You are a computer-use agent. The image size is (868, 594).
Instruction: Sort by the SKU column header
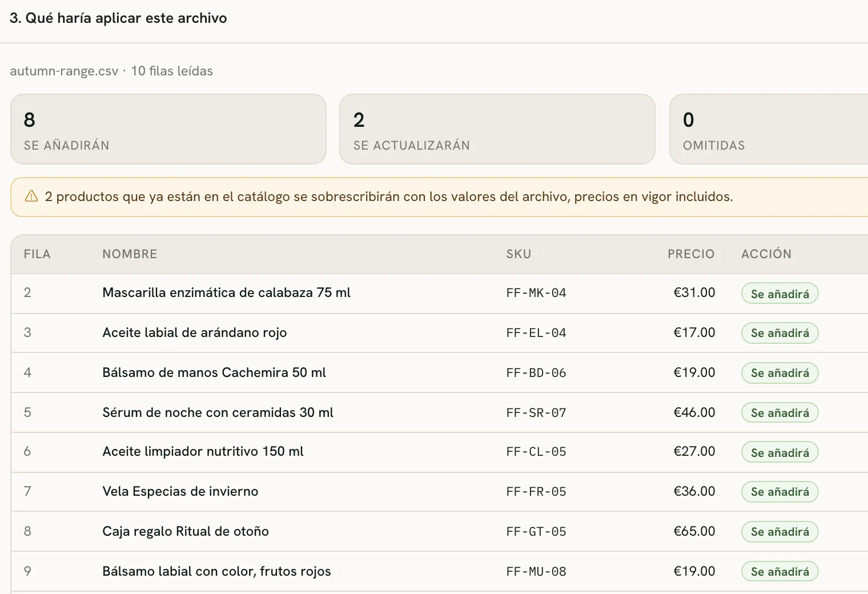pyautogui.click(x=519, y=254)
